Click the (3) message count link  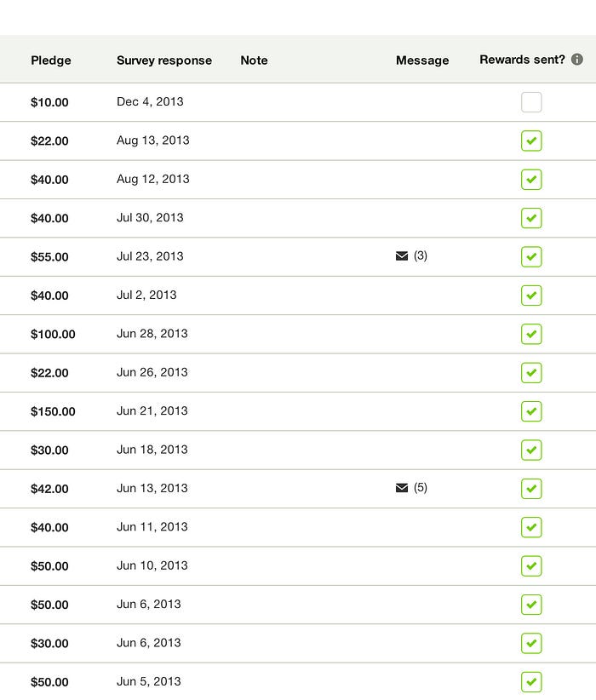419,256
